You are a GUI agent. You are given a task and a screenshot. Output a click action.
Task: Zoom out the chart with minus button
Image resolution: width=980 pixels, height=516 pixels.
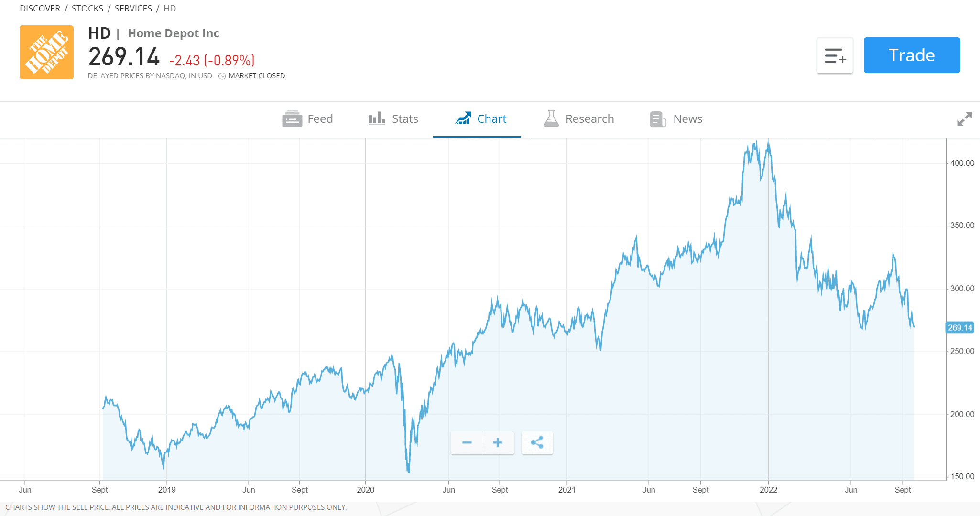(x=467, y=443)
